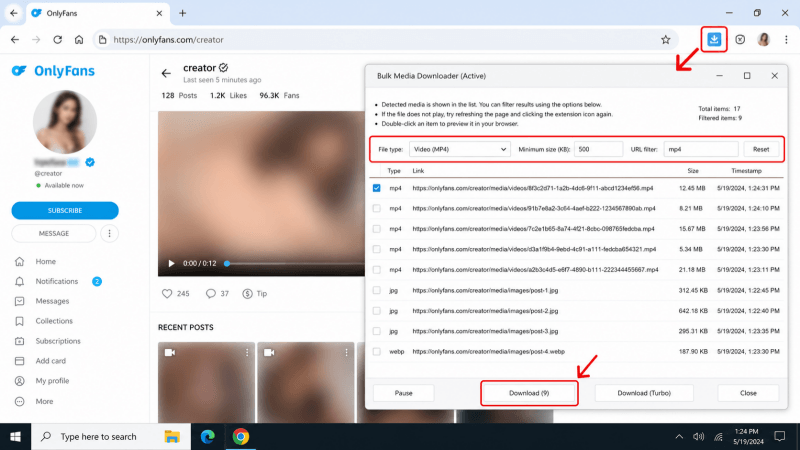
Task: Check the 15.67 MB mp4 item
Action: coord(377,229)
